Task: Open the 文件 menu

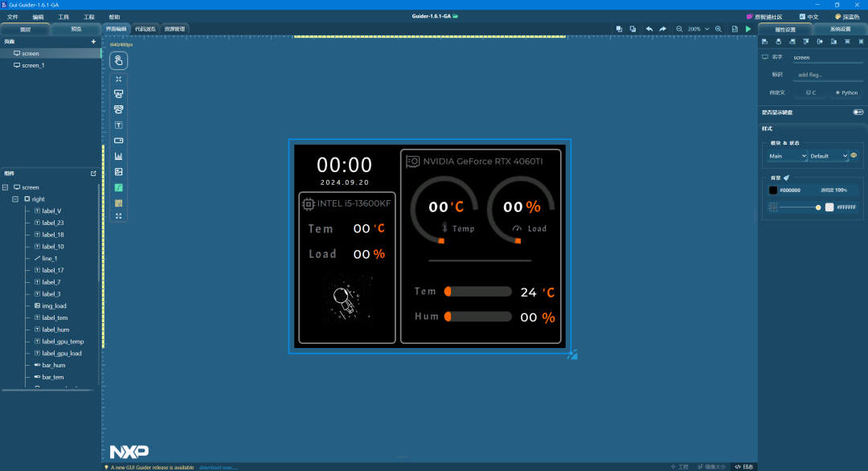Action: [13, 16]
